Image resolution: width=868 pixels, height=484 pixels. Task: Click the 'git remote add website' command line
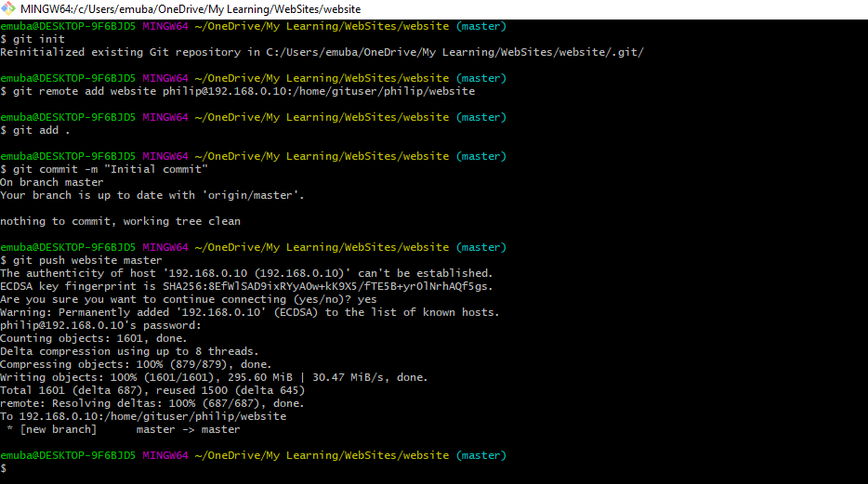coord(238,91)
